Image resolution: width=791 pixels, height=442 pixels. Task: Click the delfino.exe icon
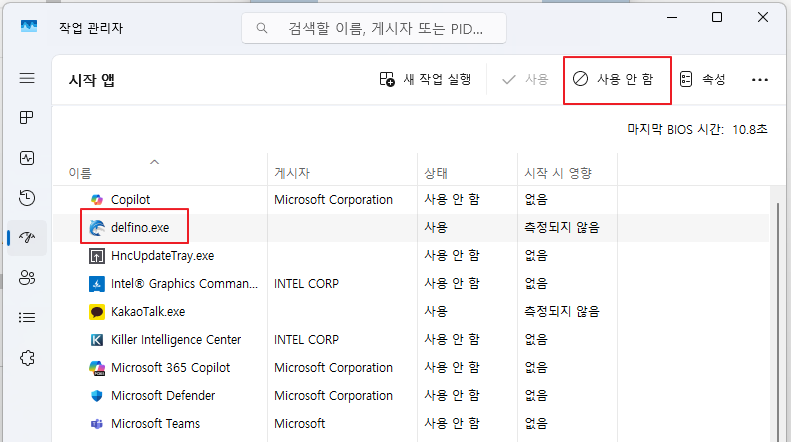coord(96,228)
